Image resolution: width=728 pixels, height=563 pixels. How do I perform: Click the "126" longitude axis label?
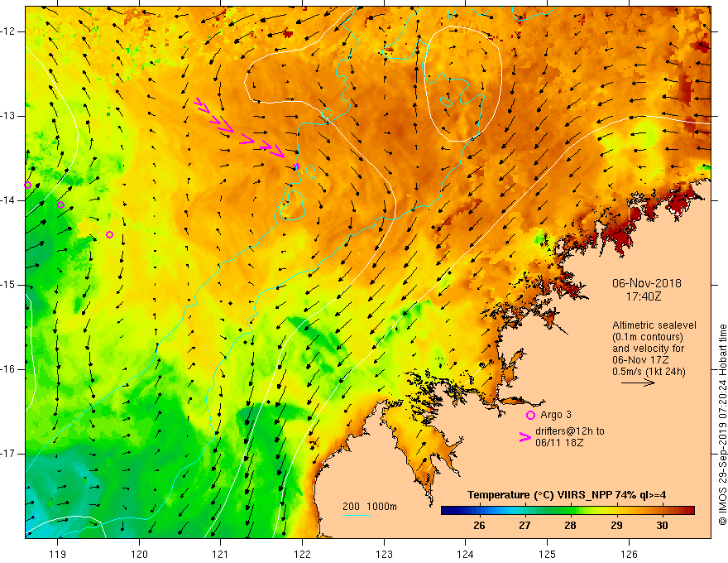click(x=629, y=554)
